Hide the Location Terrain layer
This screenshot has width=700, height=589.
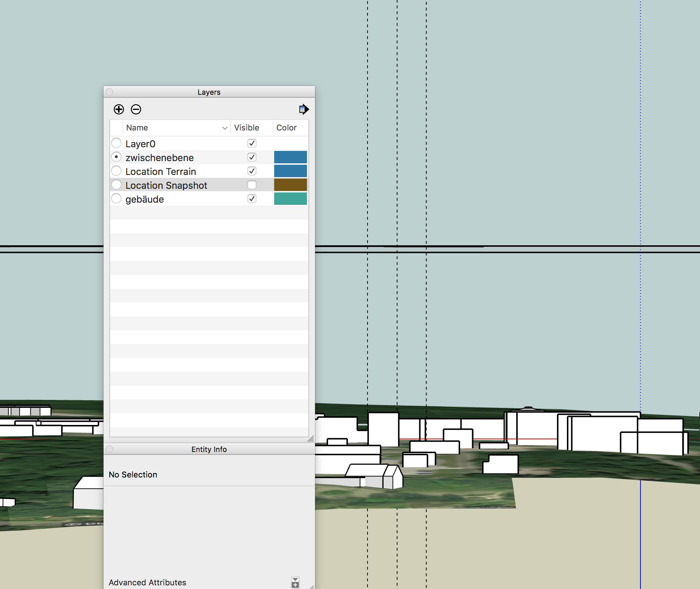[252, 171]
